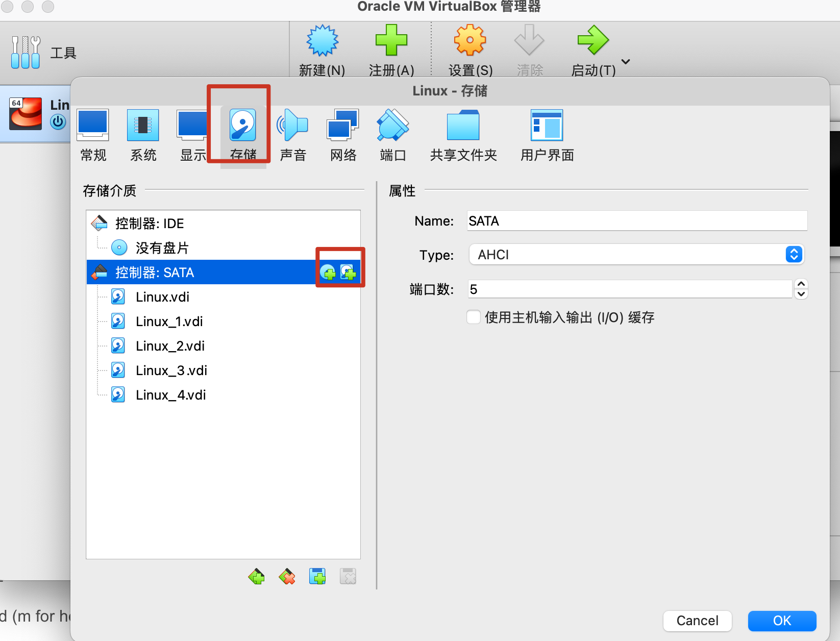Select Linux_1.vdi disk in storage tree
The image size is (840, 641).
[x=224, y=321]
